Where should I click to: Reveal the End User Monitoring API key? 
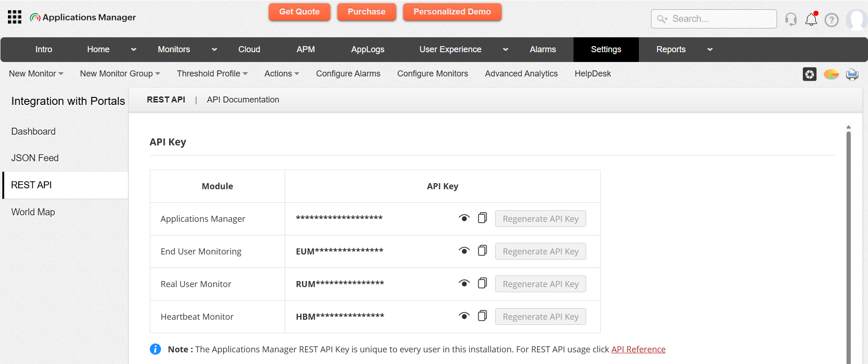[464, 251]
